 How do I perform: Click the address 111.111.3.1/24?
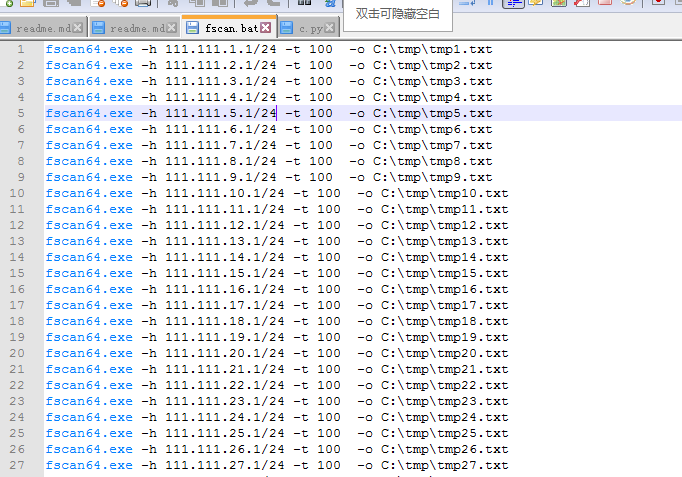221,81
